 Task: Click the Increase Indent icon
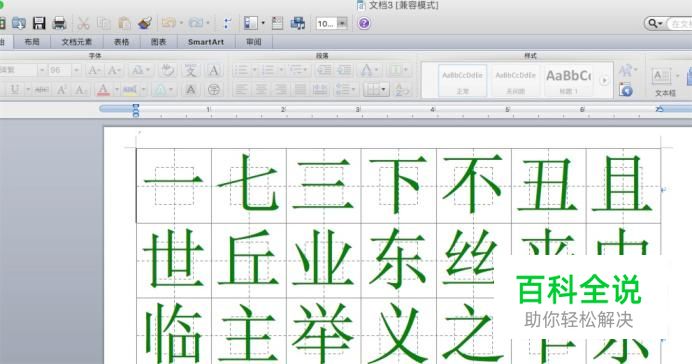pos(344,70)
